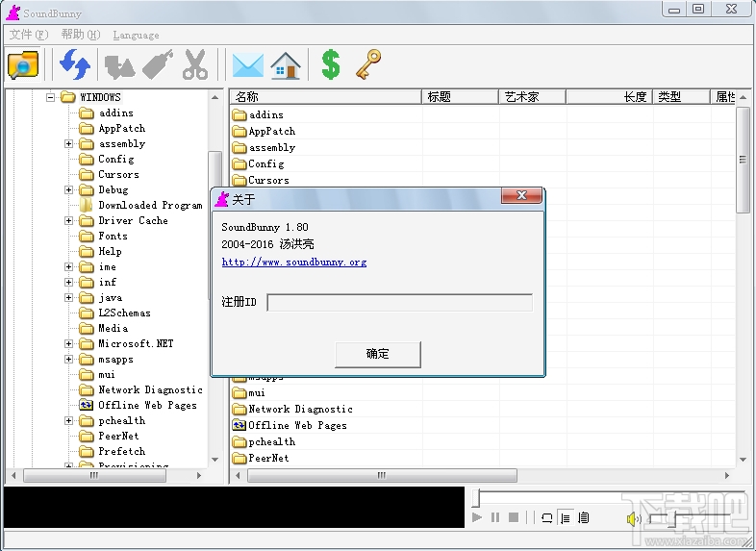
Task: Click file list horizontal scroll-right arrow
Action: click(727, 476)
